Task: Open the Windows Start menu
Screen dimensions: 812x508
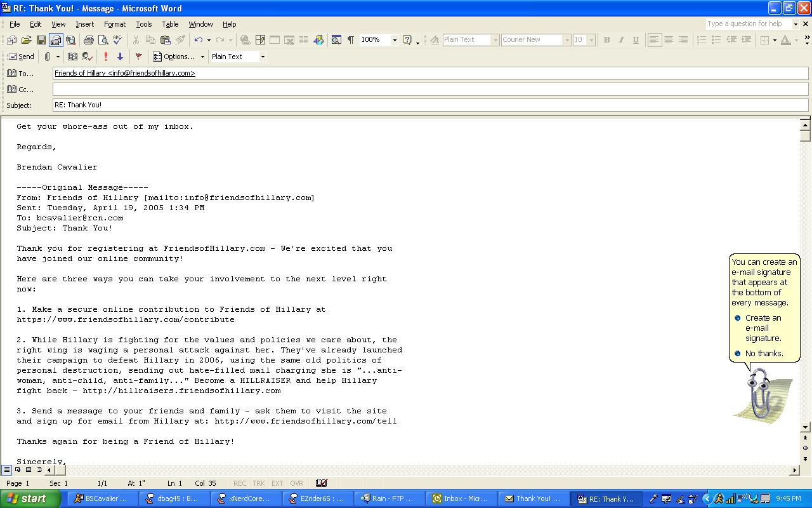Action: point(30,499)
